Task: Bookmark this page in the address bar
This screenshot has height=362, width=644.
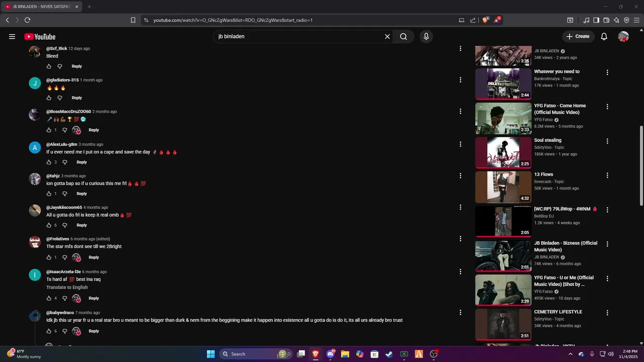Action: pos(133,20)
